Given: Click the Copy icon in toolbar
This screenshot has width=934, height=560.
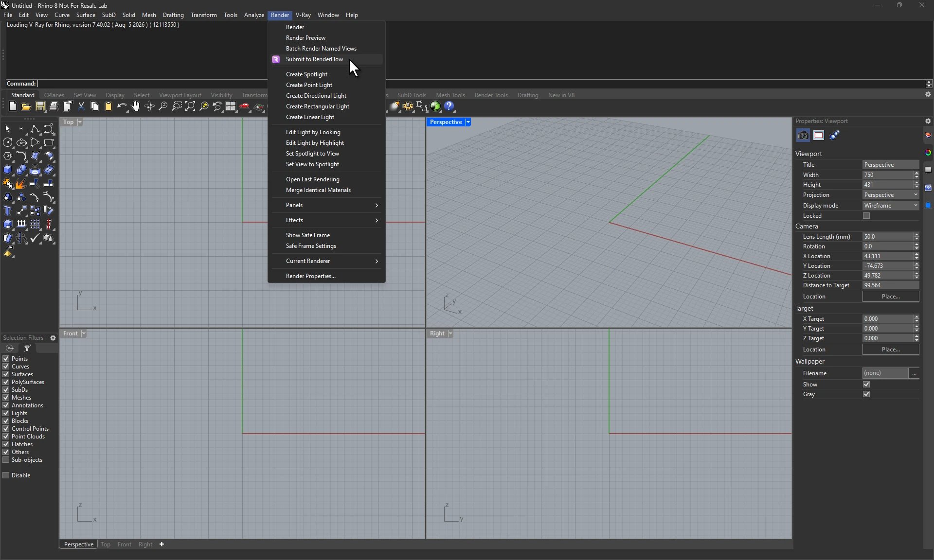Looking at the screenshot, I should [95, 106].
